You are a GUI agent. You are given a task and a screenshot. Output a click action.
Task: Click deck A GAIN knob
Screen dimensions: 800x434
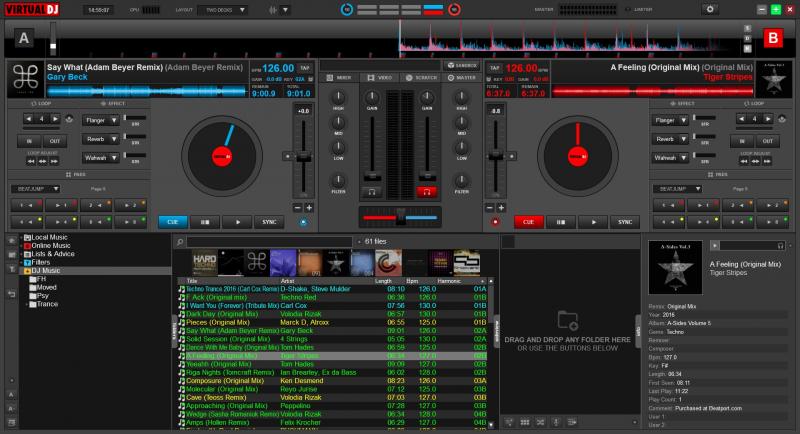(372, 97)
